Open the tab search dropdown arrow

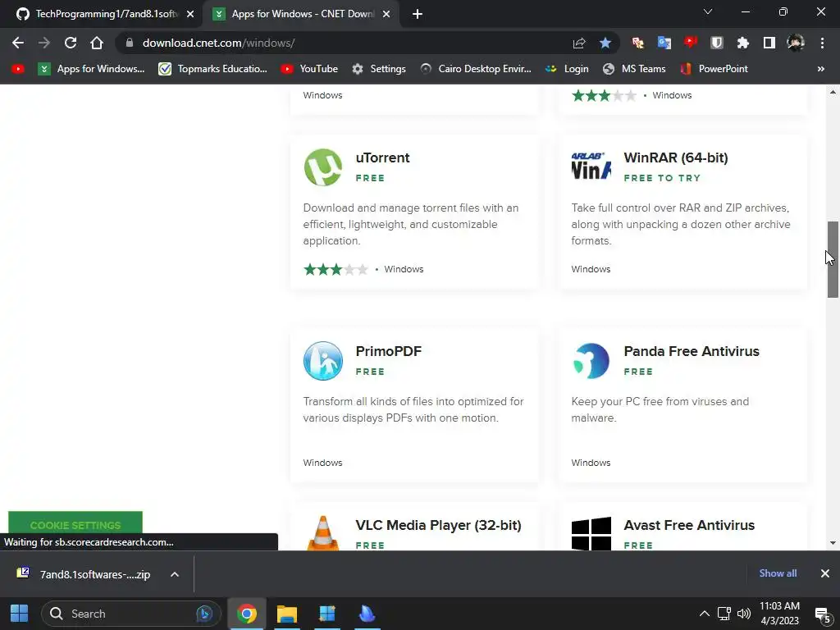pos(708,11)
